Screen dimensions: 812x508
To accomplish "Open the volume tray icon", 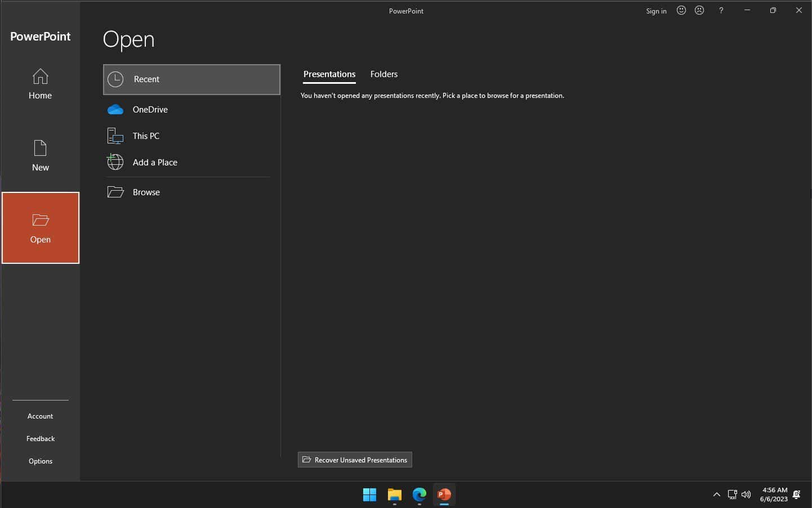I will (746, 494).
